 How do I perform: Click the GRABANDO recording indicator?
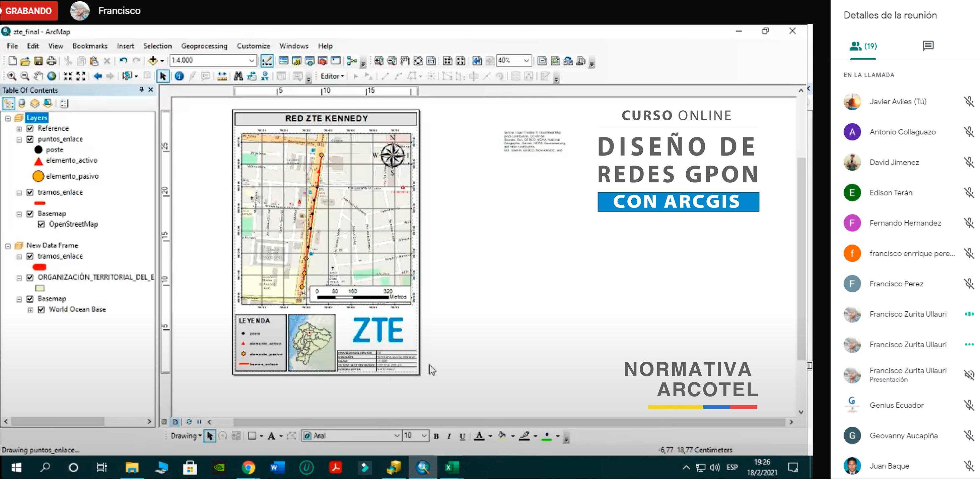29,11
